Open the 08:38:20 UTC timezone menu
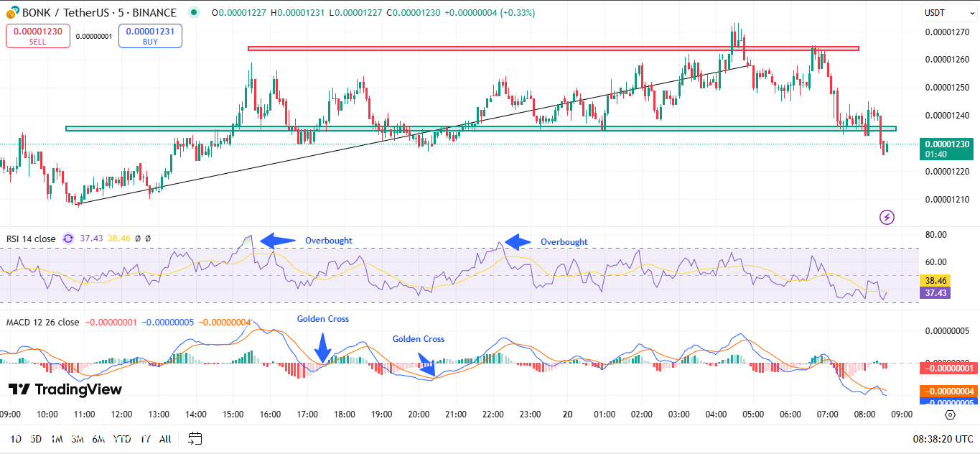Screen dimensions: 980x454 click(943, 438)
